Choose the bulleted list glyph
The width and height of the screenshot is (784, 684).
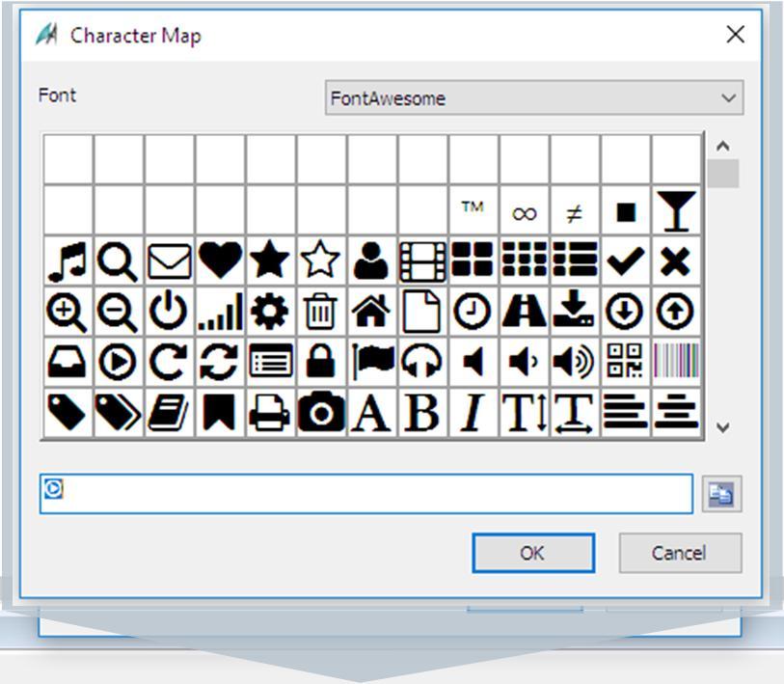point(575,261)
